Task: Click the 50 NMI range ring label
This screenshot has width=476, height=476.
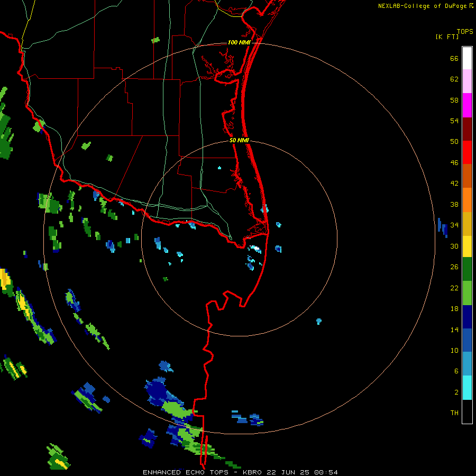Action: (239, 140)
